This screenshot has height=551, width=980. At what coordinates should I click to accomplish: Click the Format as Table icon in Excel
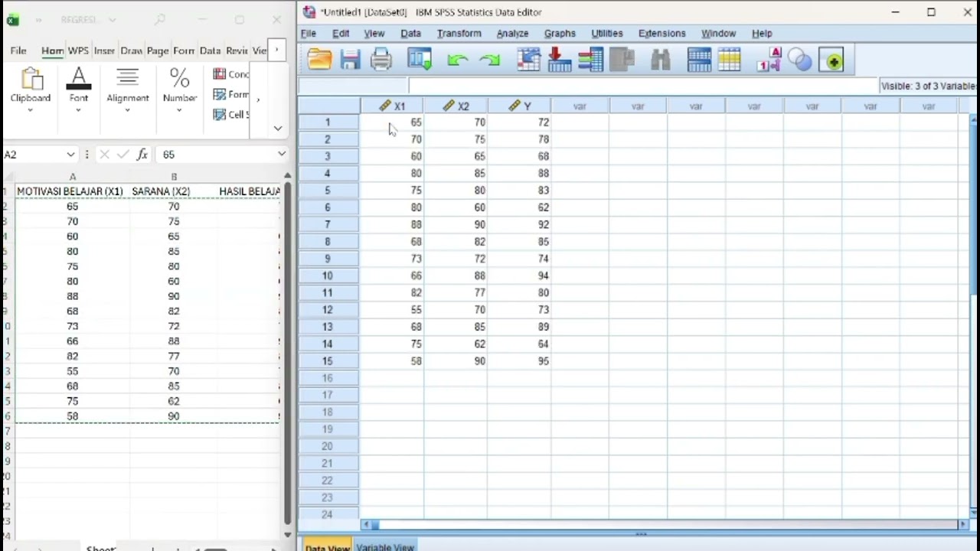click(220, 94)
